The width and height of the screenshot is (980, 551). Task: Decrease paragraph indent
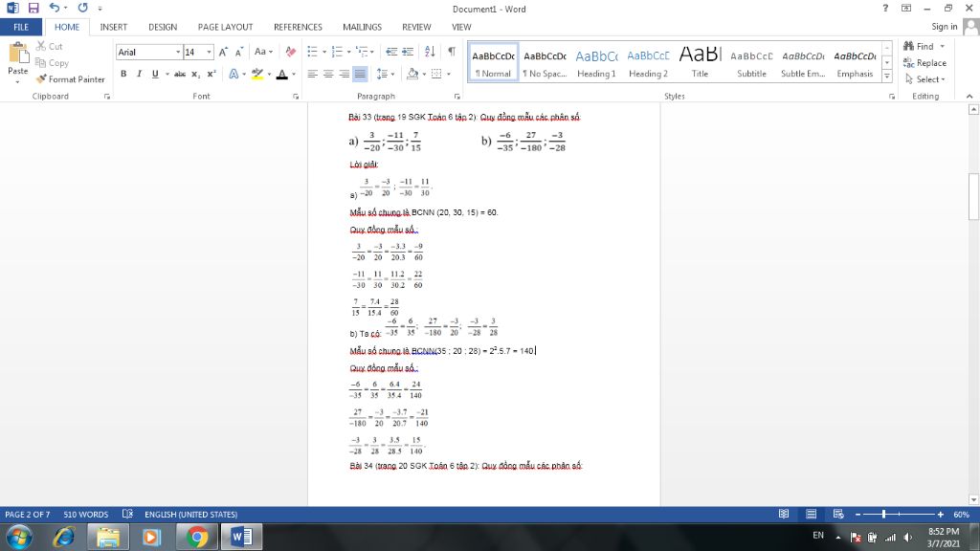[x=391, y=52]
